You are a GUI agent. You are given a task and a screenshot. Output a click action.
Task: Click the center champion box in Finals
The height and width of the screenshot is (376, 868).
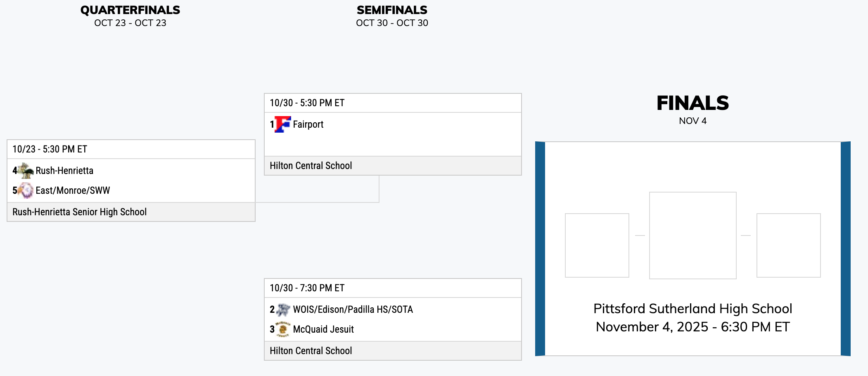coord(693,235)
